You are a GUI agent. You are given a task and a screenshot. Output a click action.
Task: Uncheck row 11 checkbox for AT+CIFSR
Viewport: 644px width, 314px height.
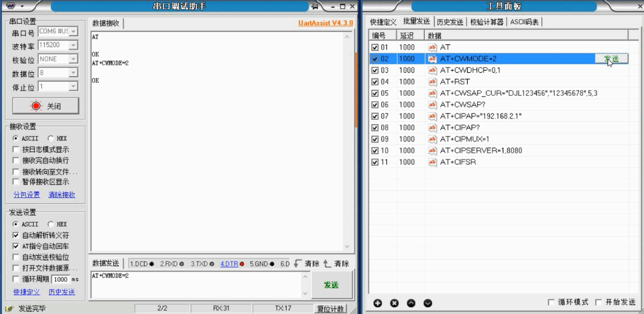[375, 162]
